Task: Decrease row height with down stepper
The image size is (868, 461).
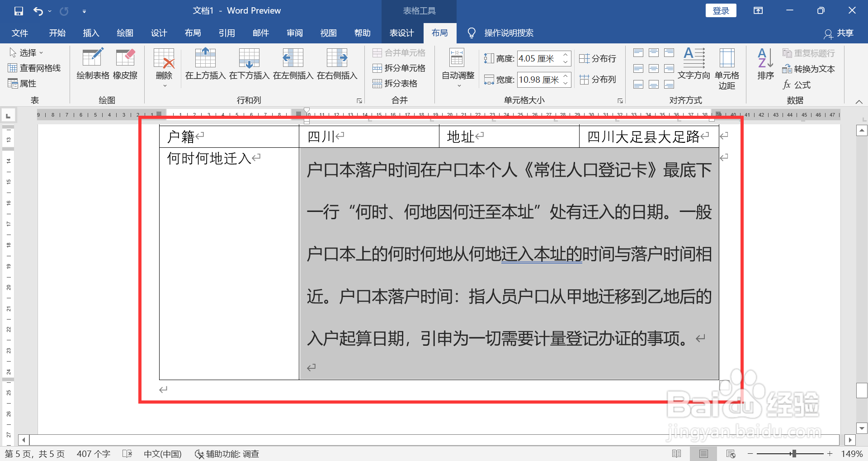Action: [x=566, y=62]
